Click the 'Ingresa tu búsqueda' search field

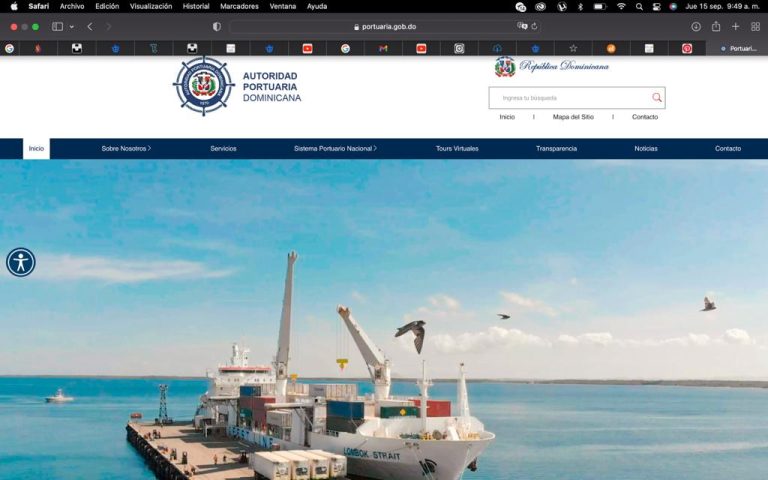570,98
